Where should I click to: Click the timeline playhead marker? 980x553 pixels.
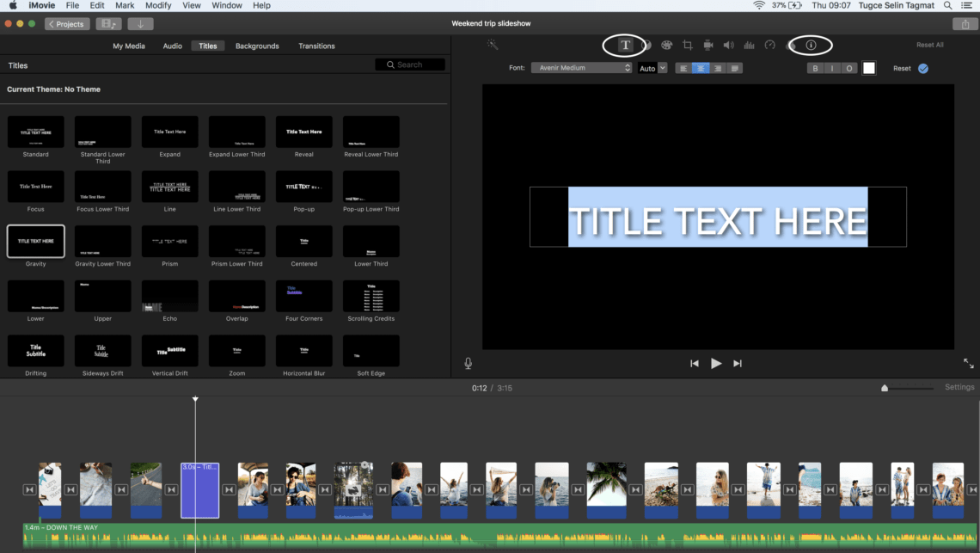(195, 398)
